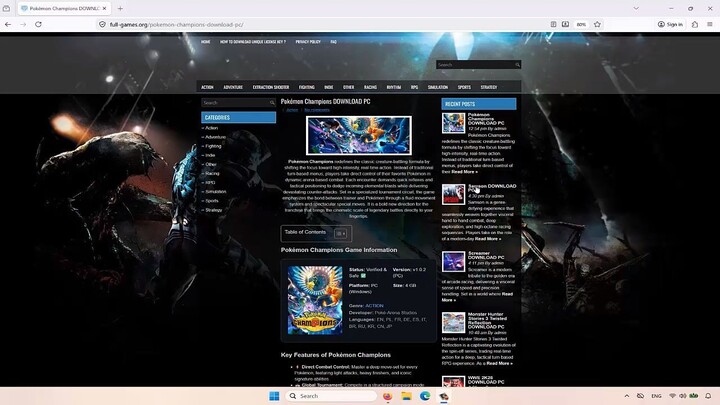The width and height of the screenshot is (720, 405).
Task: Select the Action genre tab
Action: click(207, 87)
